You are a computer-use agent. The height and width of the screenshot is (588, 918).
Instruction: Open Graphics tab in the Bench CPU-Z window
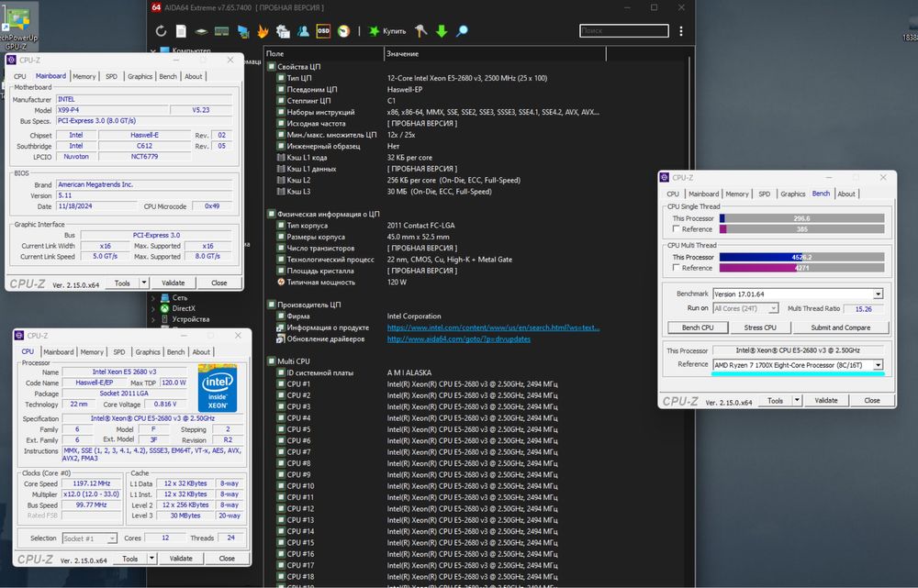click(x=793, y=194)
